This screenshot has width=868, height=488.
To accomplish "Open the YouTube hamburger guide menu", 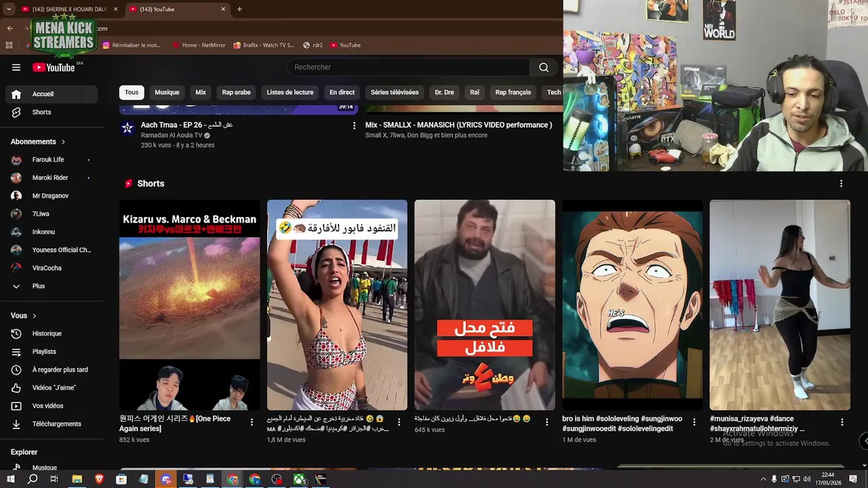I will [x=16, y=67].
